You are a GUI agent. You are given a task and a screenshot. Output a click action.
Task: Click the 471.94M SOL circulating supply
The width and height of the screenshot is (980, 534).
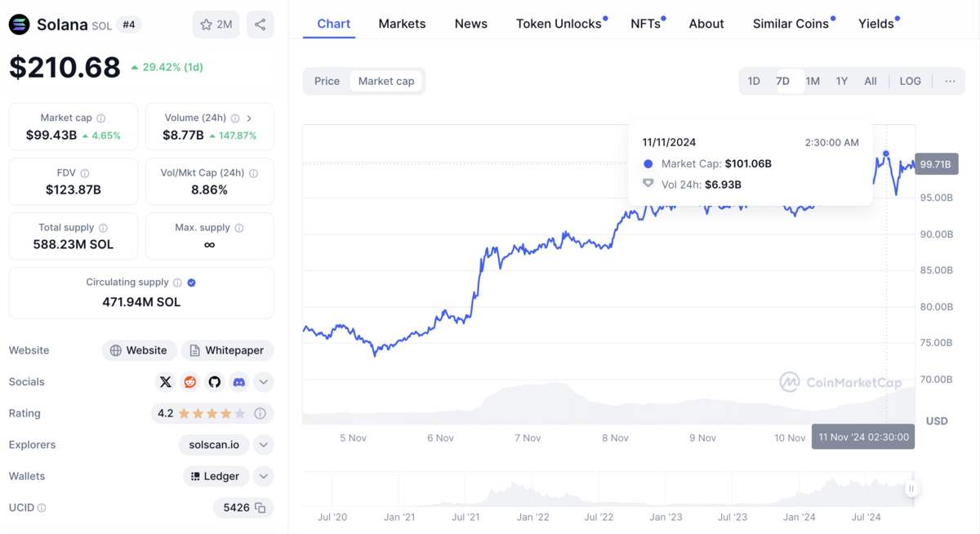pyautogui.click(x=141, y=301)
